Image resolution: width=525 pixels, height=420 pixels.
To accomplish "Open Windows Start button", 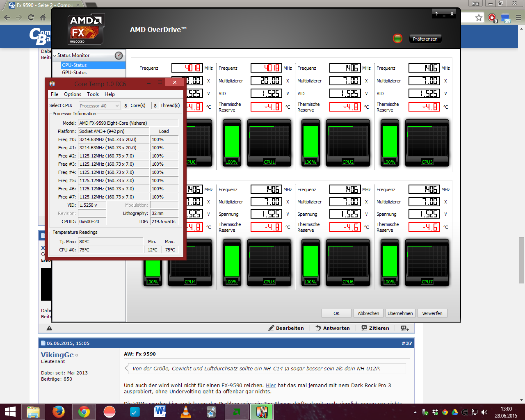I will (10, 412).
